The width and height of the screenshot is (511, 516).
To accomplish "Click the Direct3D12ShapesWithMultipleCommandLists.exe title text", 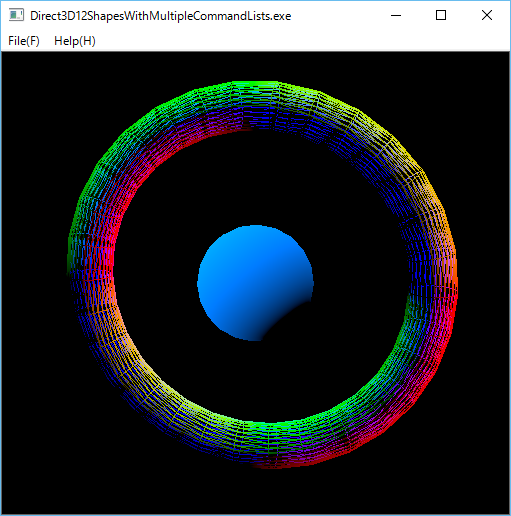I will click(x=160, y=16).
